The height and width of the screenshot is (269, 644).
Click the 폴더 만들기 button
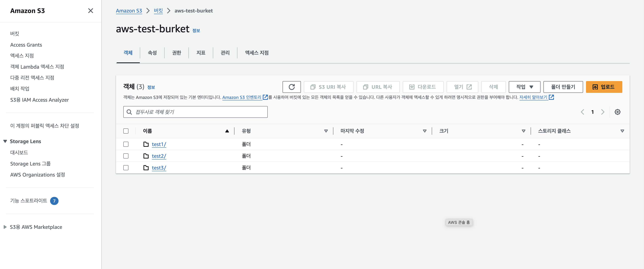tap(563, 87)
